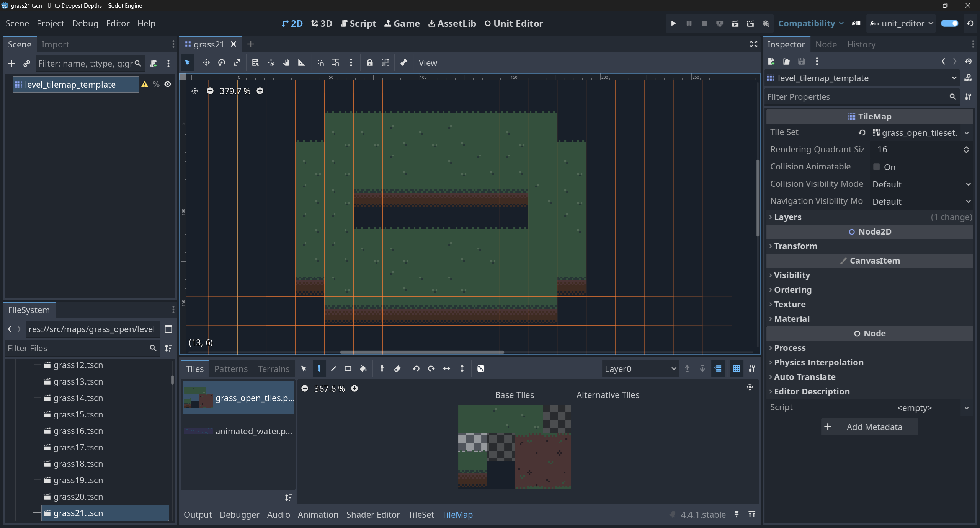980x528 pixels.
Task: Switch to the Script workspace
Action: coord(358,23)
